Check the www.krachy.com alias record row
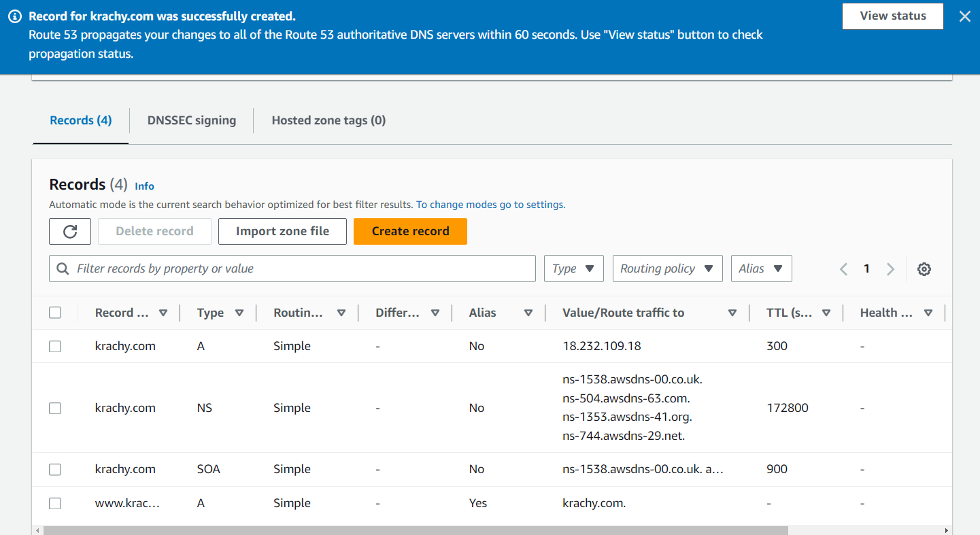The width and height of the screenshot is (980, 535). pyautogui.click(x=55, y=504)
